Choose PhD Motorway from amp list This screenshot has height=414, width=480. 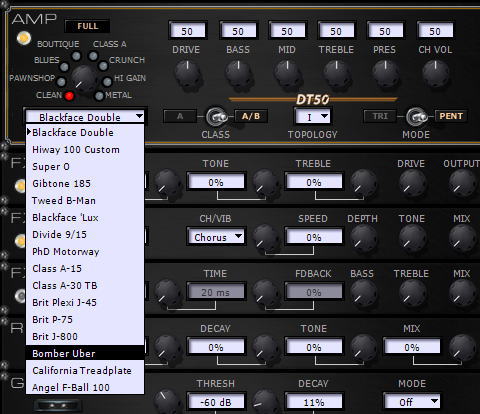pyautogui.click(x=85, y=252)
